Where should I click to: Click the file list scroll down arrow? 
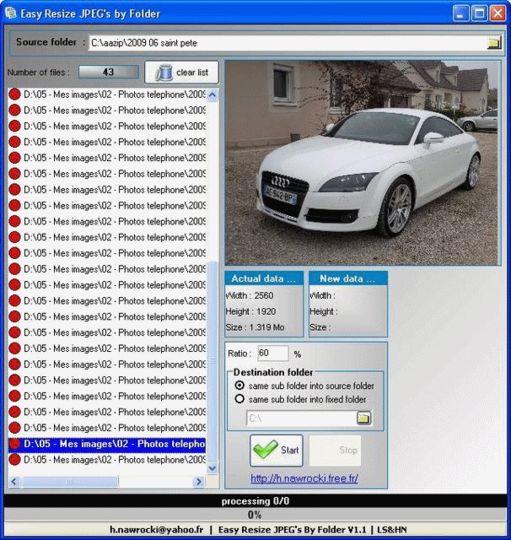212,468
